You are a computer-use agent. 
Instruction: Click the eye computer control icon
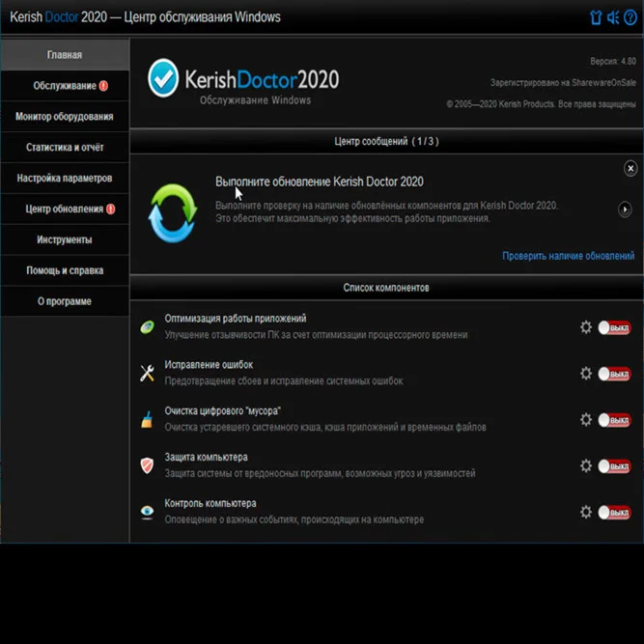[147, 512]
